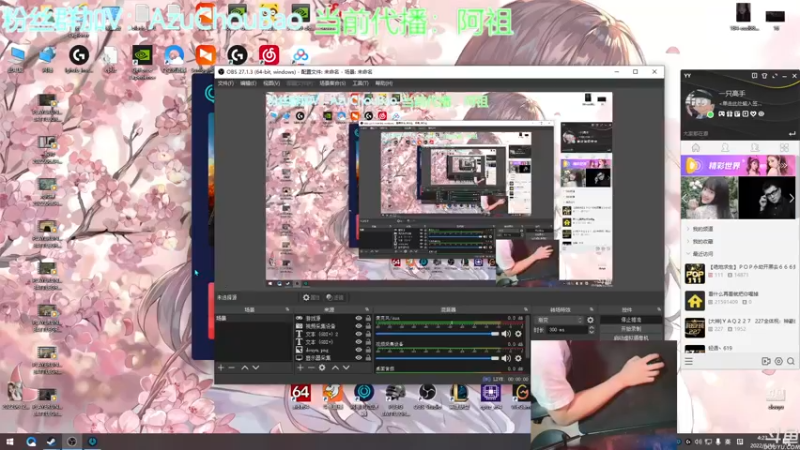Open 帮助(H) menu in OBS

(x=384, y=83)
